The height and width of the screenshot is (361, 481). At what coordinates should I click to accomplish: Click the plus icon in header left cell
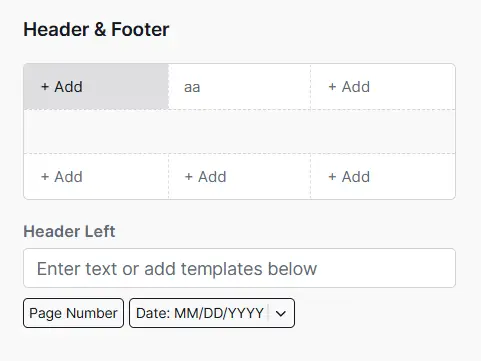coord(45,87)
